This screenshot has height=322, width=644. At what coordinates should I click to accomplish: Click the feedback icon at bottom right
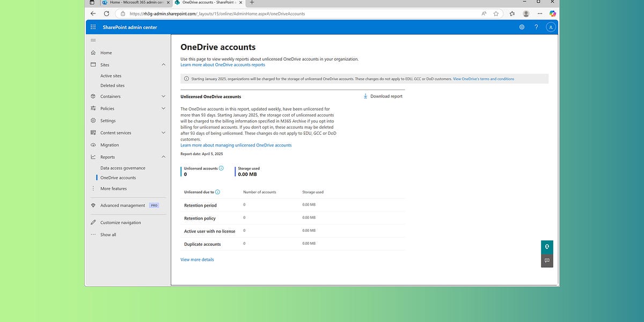click(547, 261)
